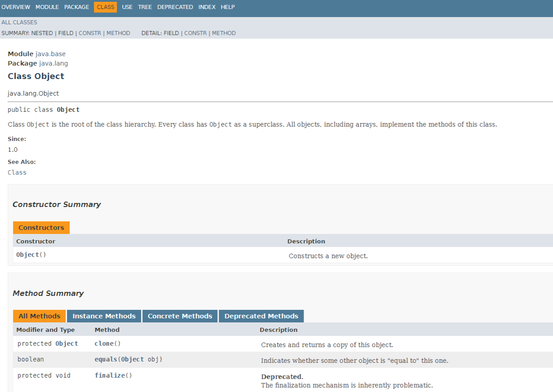Select the All Methods tab
The image size is (553, 392).
point(39,316)
